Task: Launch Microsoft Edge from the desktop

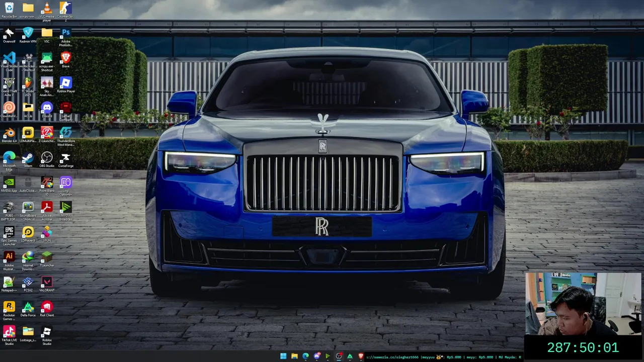Action: click(9, 161)
